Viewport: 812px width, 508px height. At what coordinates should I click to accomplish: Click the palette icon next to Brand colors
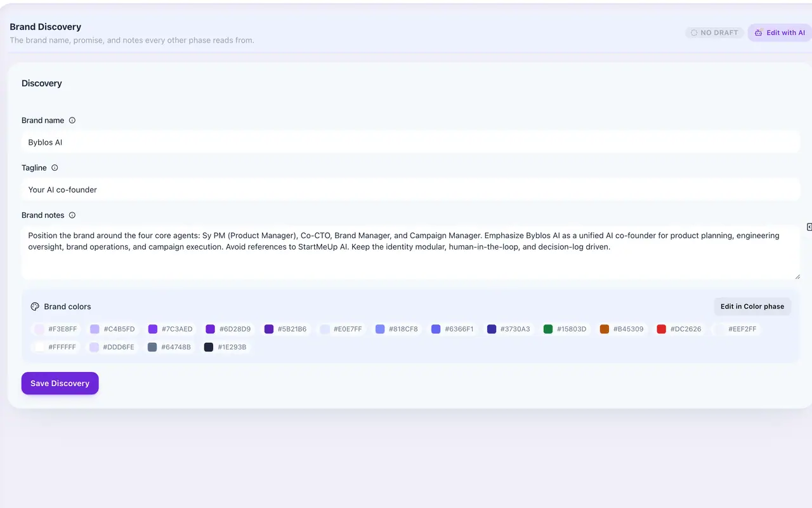point(35,307)
